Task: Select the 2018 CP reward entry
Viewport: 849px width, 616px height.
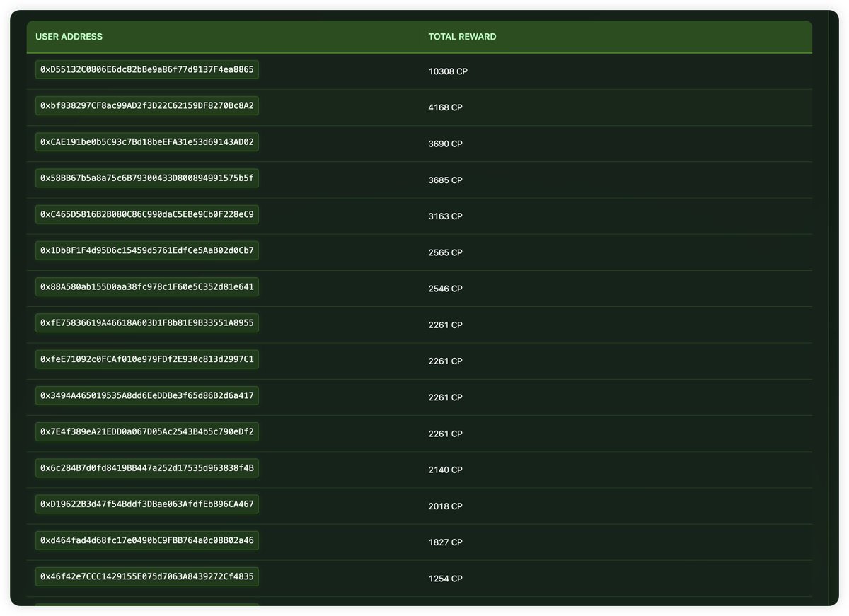Action: [445, 506]
